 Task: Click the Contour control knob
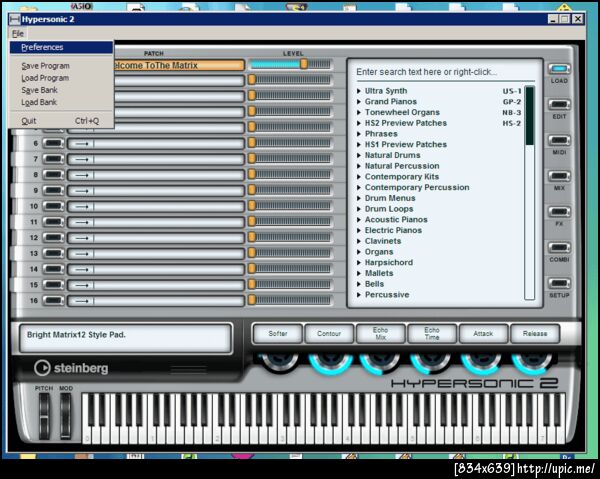pos(330,363)
